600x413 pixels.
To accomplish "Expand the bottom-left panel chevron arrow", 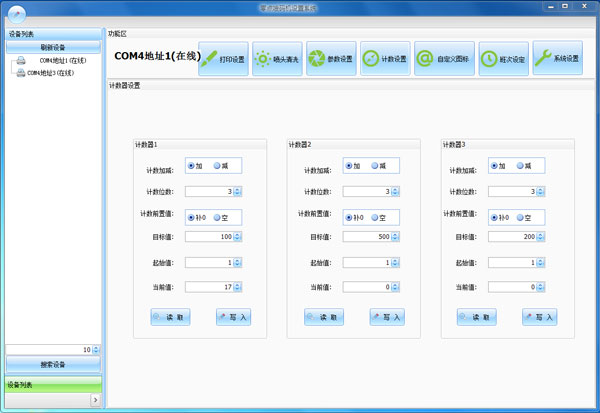I will point(96,399).
